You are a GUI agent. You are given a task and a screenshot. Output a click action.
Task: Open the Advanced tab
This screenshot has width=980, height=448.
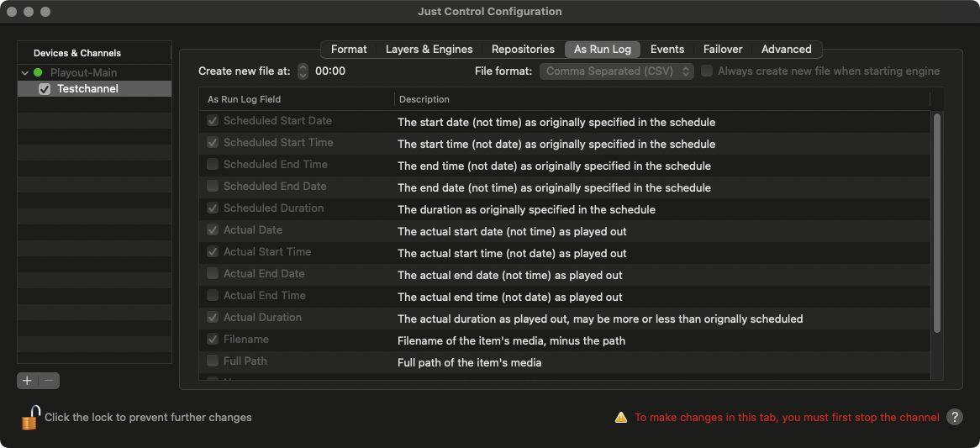(x=786, y=50)
